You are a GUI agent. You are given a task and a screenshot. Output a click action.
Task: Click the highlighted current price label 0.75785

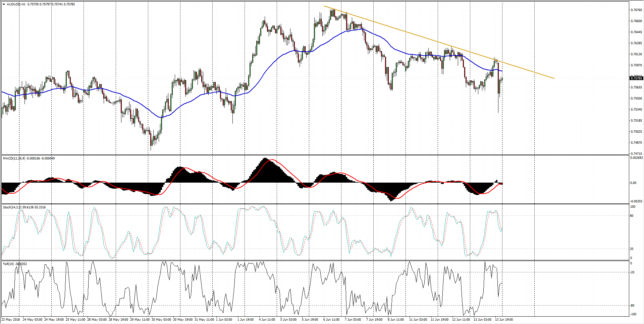(x=636, y=78)
